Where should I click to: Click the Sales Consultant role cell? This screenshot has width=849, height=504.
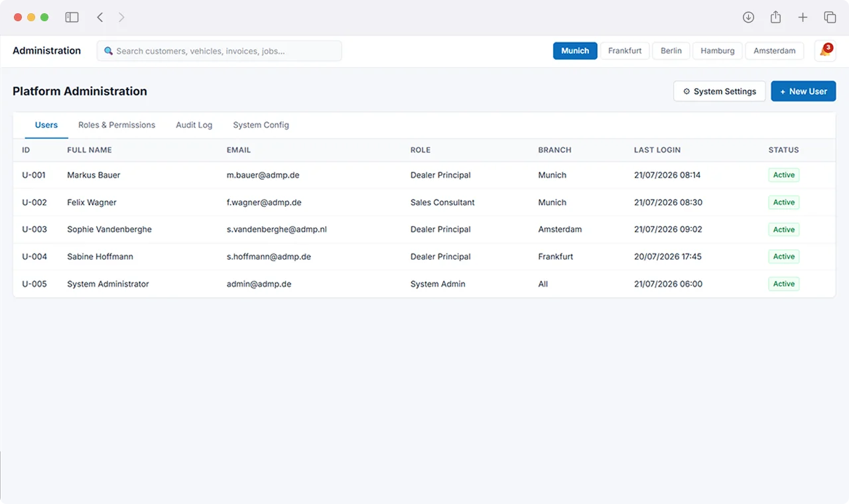click(x=442, y=202)
